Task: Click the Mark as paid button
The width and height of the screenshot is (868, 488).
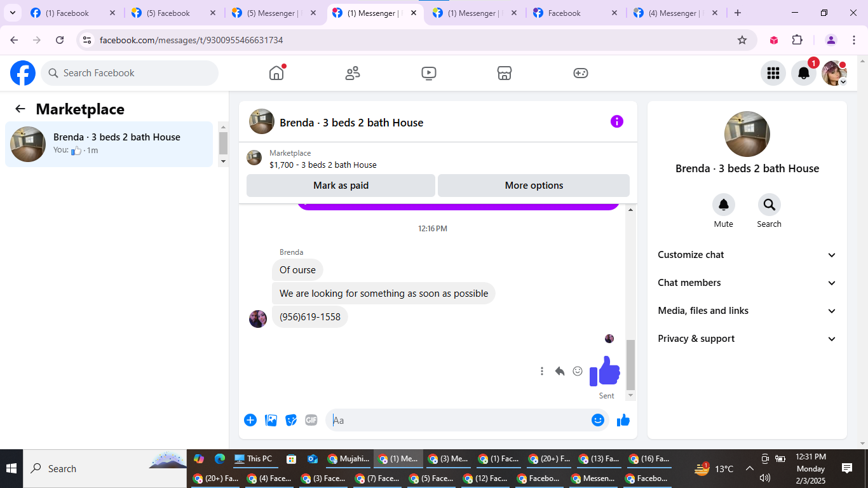Action: [x=341, y=186]
